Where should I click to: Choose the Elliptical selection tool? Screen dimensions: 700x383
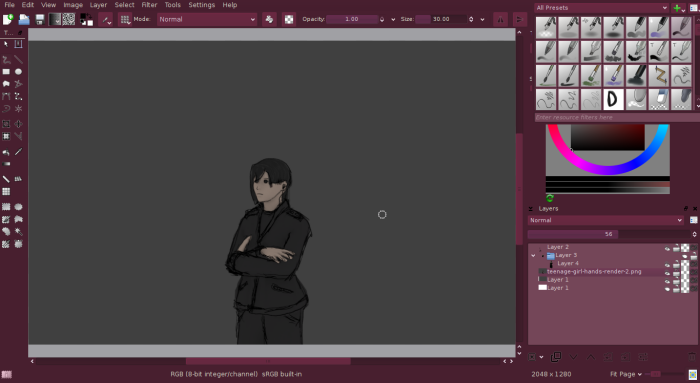pos(18,207)
